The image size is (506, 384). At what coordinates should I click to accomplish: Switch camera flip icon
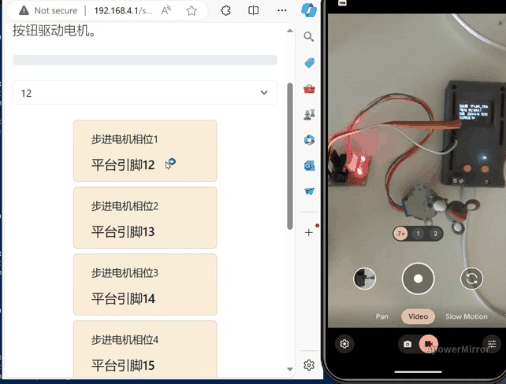point(471,278)
